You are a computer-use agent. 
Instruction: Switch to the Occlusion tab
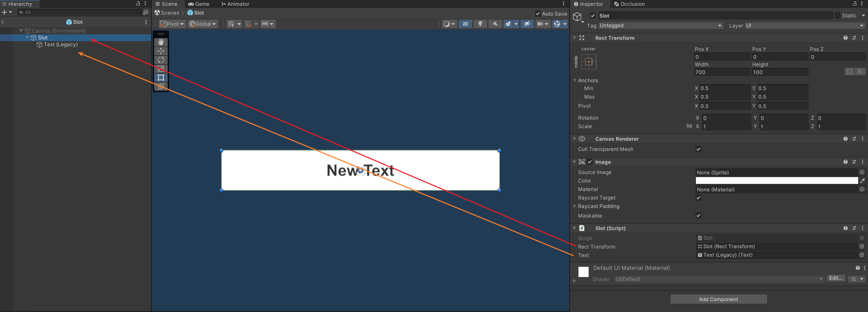coord(629,4)
